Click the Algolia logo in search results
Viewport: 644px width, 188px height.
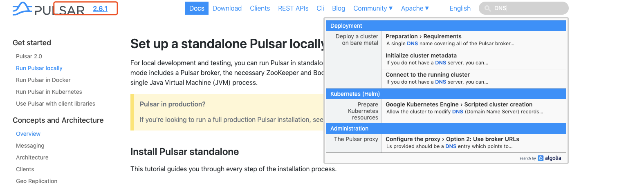click(x=550, y=158)
